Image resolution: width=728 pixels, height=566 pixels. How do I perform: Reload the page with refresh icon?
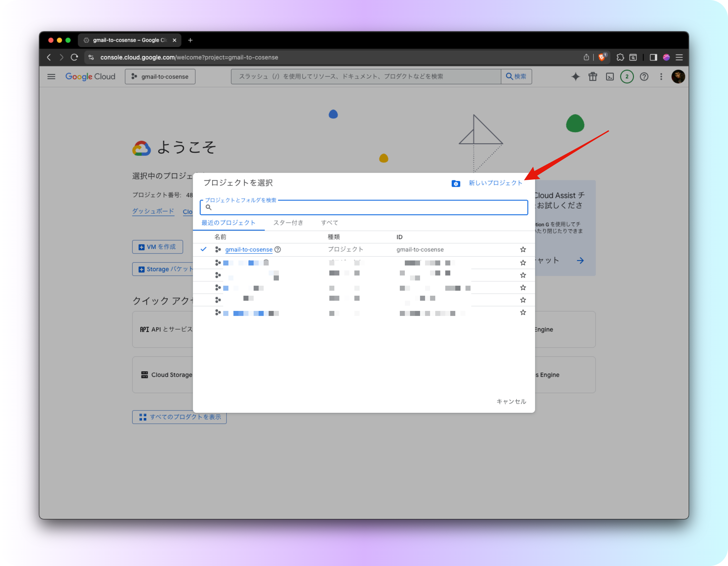click(74, 57)
